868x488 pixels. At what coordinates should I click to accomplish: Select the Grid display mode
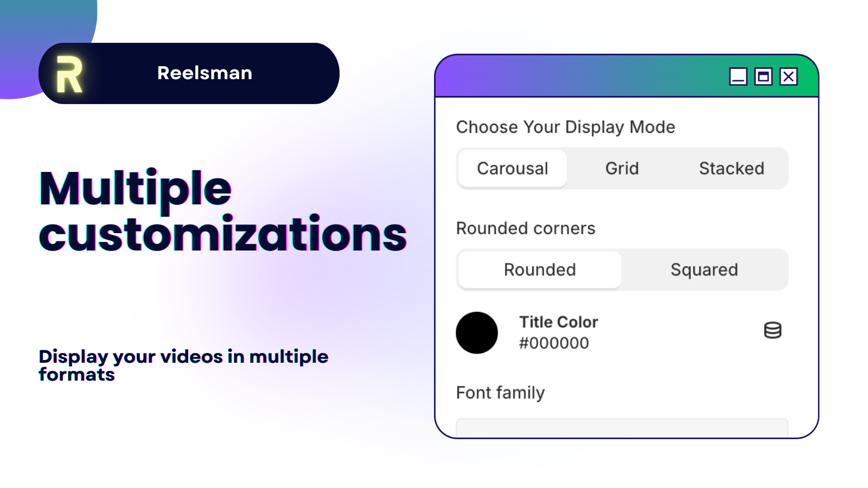[622, 168]
